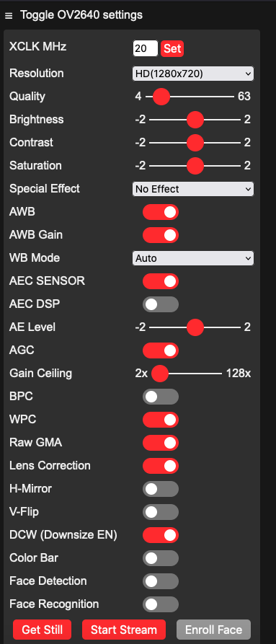
Task: Open the Resolution dropdown
Action: pos(192,74)
